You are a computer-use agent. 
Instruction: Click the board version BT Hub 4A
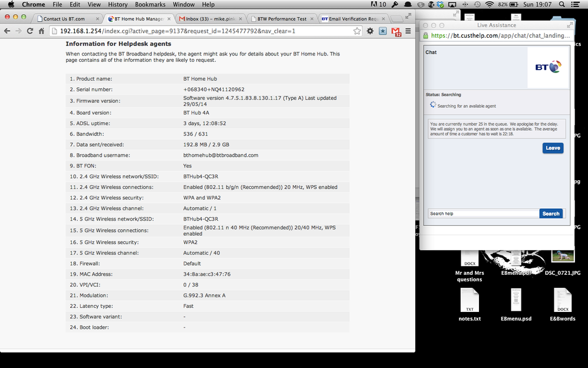(x=196, y=113)
